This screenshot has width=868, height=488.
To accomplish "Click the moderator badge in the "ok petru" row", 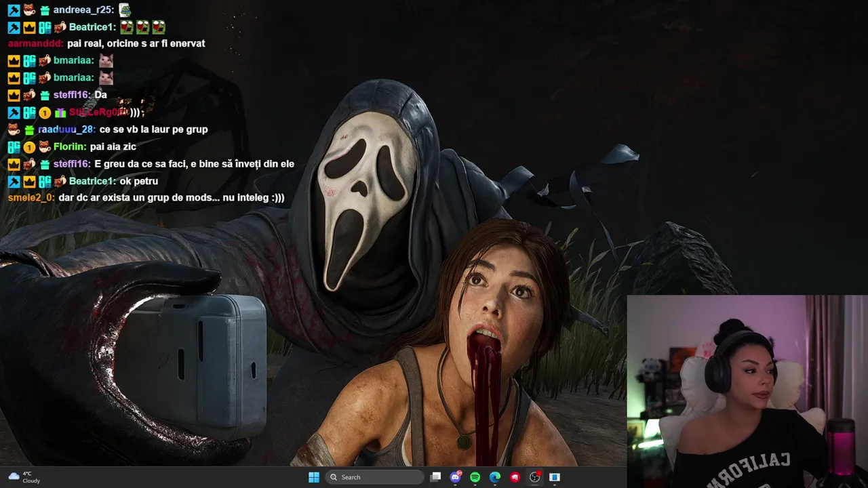I will 14,182.
